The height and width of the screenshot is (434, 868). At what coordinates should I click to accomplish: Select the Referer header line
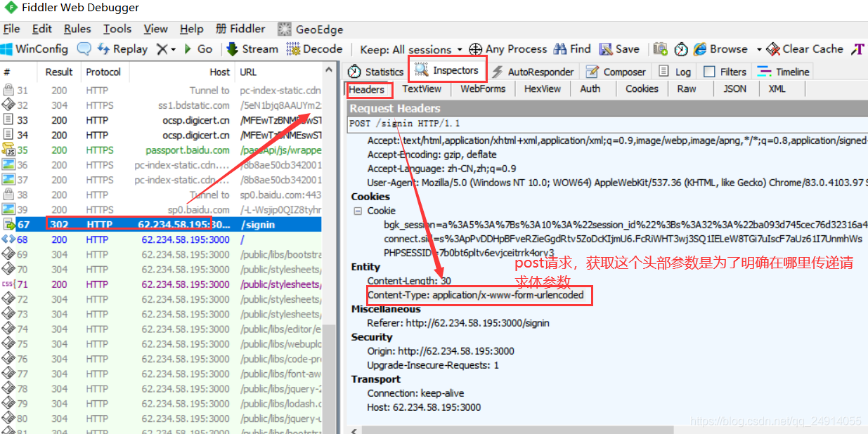[x=458, y=323]
